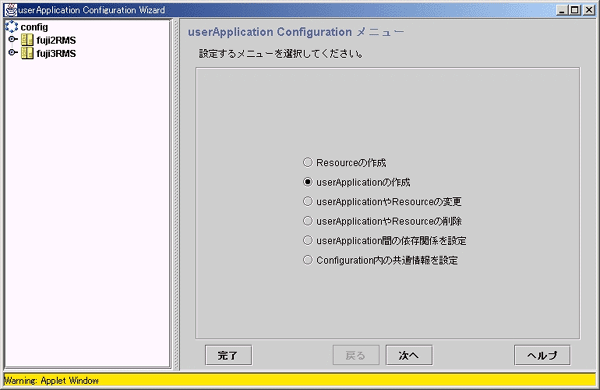This screenshot has height=390, width=600.
Task: Expand the fuji3RMS tree node
Action: (x=13, y=52)
